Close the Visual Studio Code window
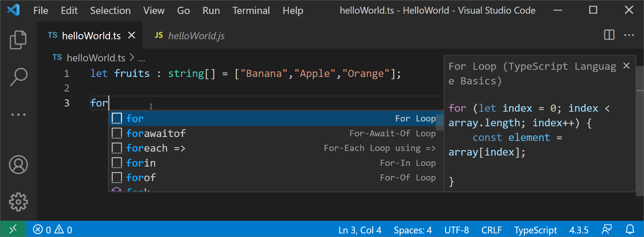The width and height of the screenshot is (644, 237). tap(629, 10)
